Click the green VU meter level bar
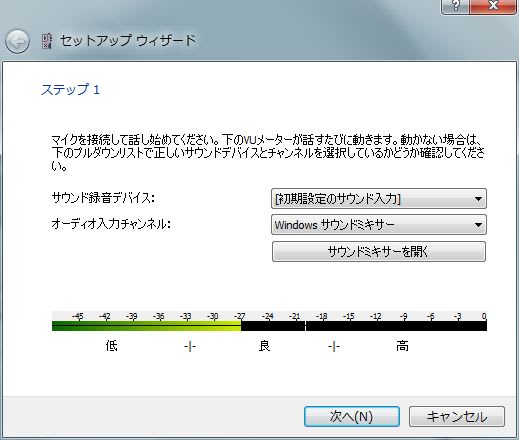The height and width of the screenshot is (440, 519). point(146,326)
